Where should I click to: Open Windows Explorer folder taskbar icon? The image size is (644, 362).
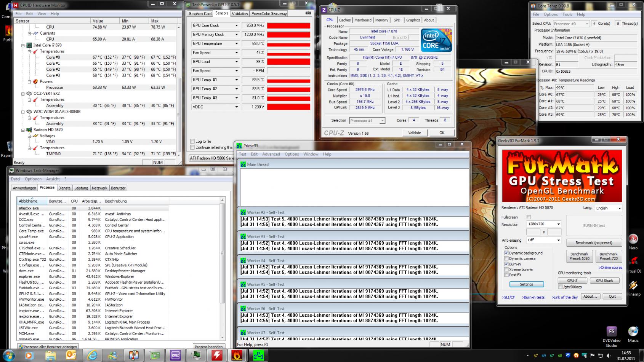50,356
